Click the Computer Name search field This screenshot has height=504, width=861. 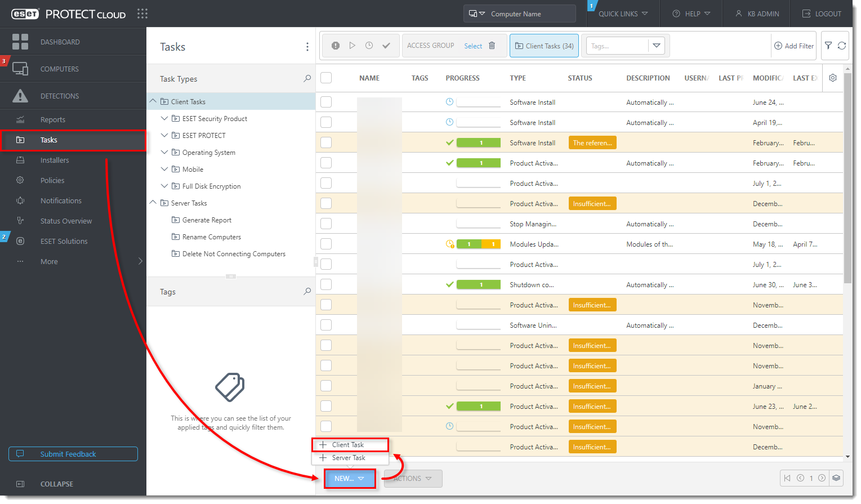coord(529,14)
